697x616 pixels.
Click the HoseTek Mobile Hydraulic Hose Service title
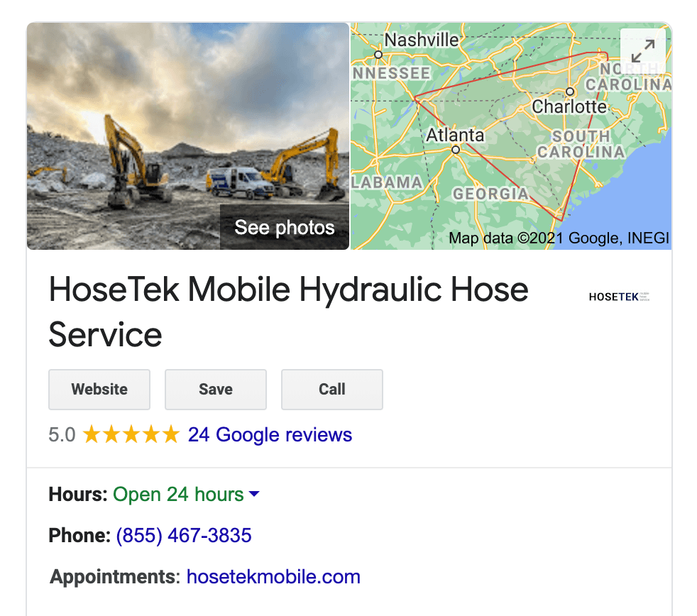(288, 312)
